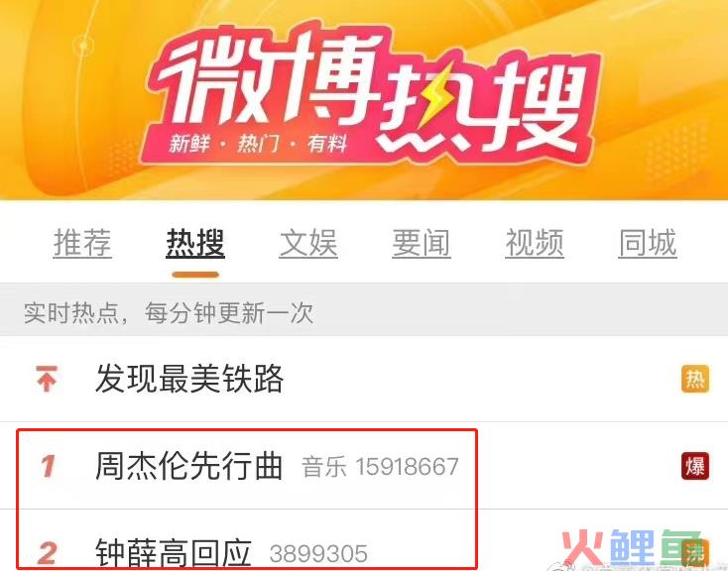
Task: Tap the lightning bolt in banner logo
Action: click(437, 95)
